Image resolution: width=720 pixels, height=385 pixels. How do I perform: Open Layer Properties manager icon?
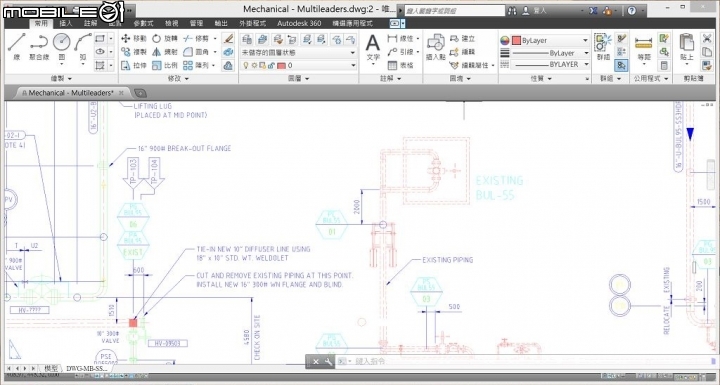pos(247,40)
